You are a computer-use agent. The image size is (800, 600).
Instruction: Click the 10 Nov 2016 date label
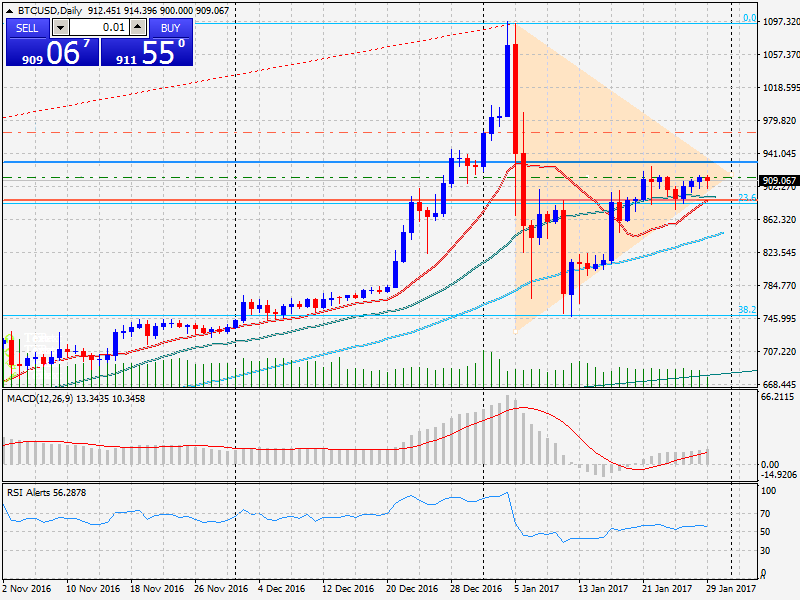(93, 588)
